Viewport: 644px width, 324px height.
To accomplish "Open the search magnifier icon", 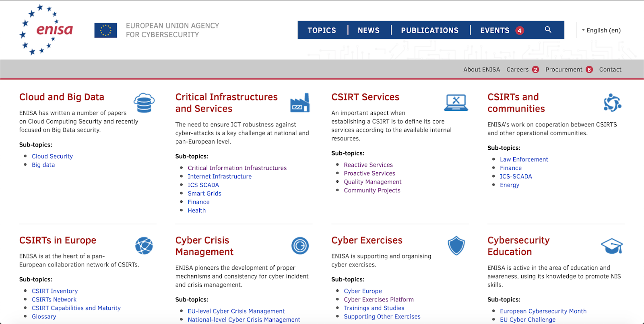I will click(548, 29).
